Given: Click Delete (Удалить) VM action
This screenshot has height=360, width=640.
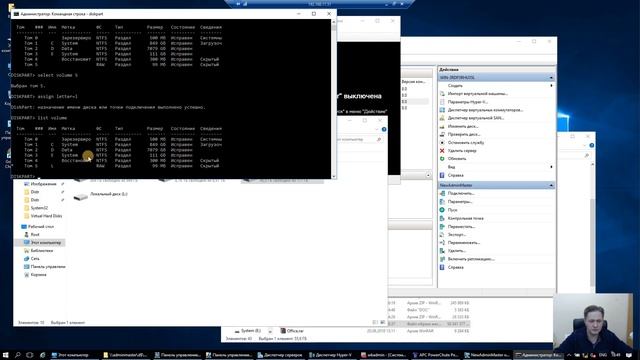Looking at the screenshot, I should click(x=456, y=251).
